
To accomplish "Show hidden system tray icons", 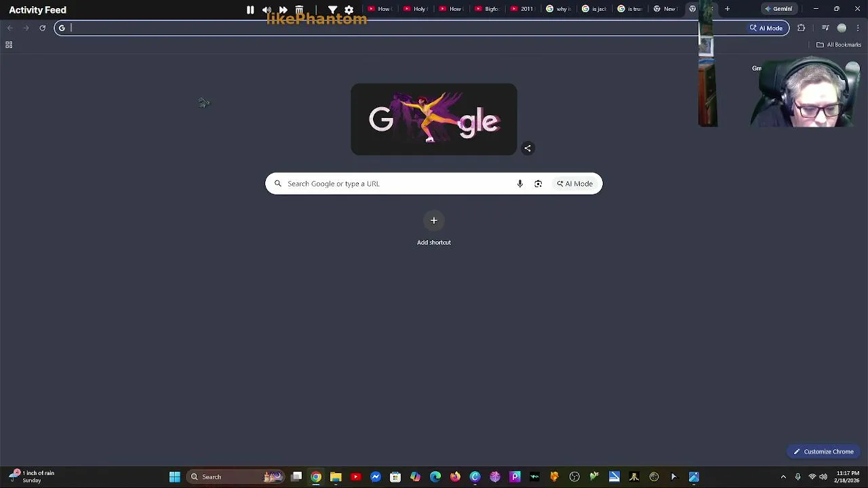I will coord(783,476).
